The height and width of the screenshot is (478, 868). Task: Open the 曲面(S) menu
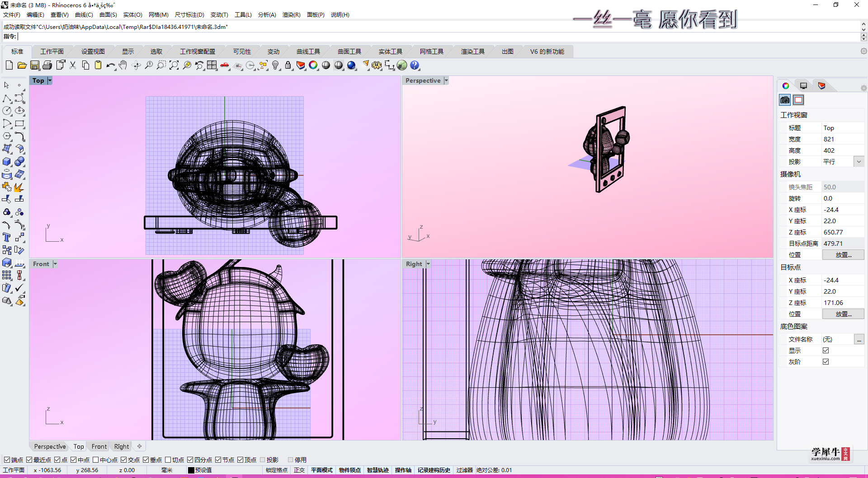pyautogui.click(x=108, y=15)
